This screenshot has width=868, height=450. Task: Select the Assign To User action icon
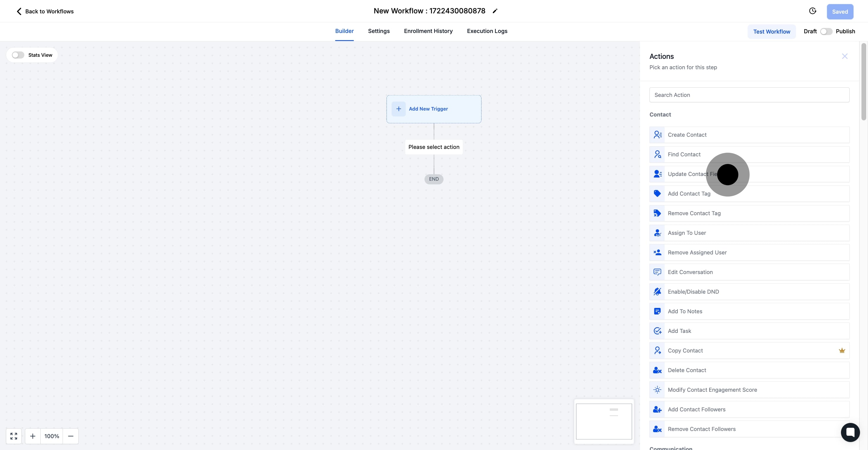(658, 232)
